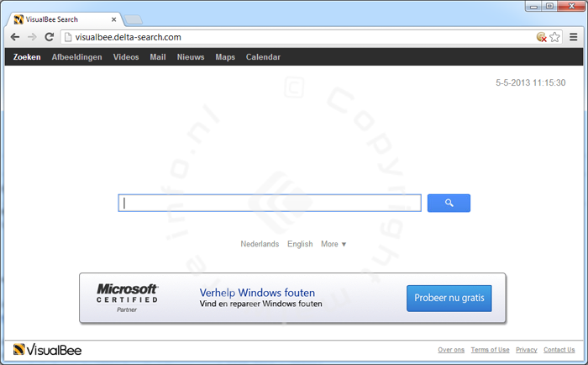Viewport: 588px width, 365px height.
Task: Switch language to Nederlands
Action: (x=260, y=244)
